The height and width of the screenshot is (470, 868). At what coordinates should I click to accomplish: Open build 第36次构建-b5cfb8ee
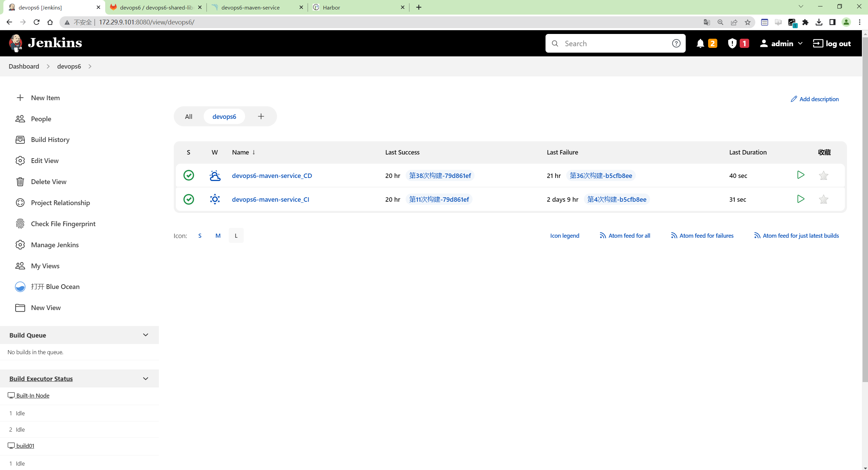click(601, 176)
